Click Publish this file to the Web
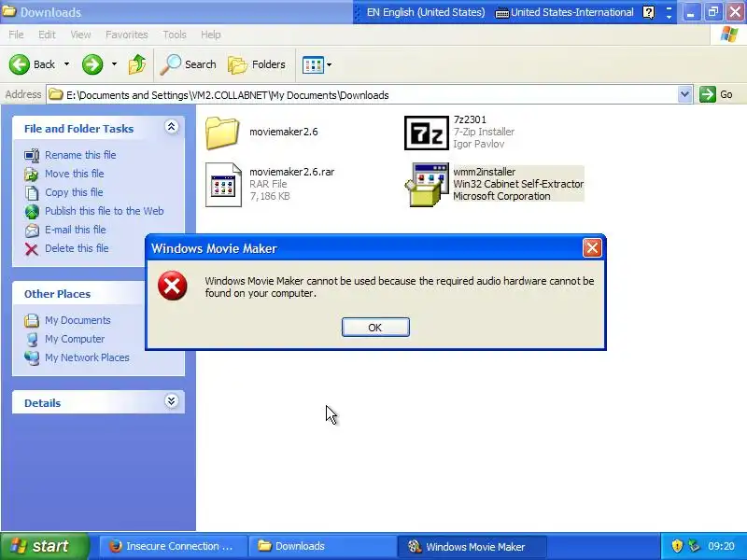 pyautogui.click(x=105, y=211)
